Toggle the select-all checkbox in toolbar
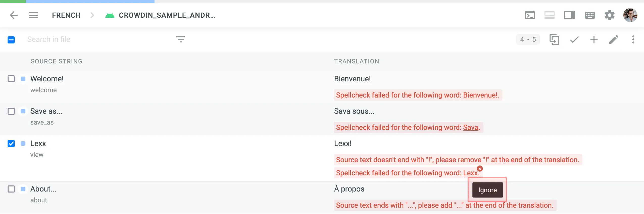The height and width of the screenshot is (214, 644). click(11, 39)
